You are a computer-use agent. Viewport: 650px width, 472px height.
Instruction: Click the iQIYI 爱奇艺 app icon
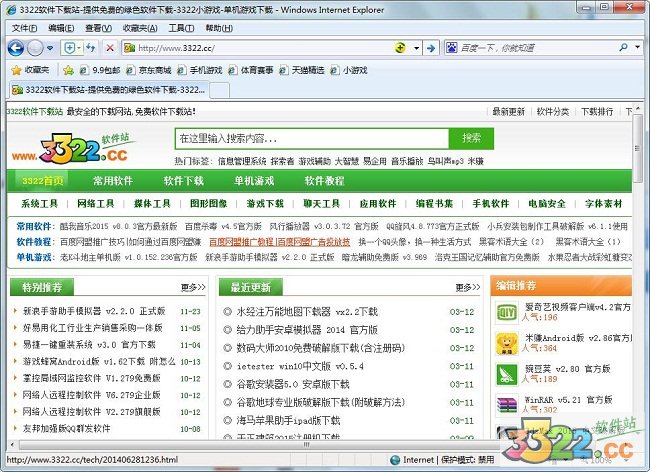pos(507,312)
